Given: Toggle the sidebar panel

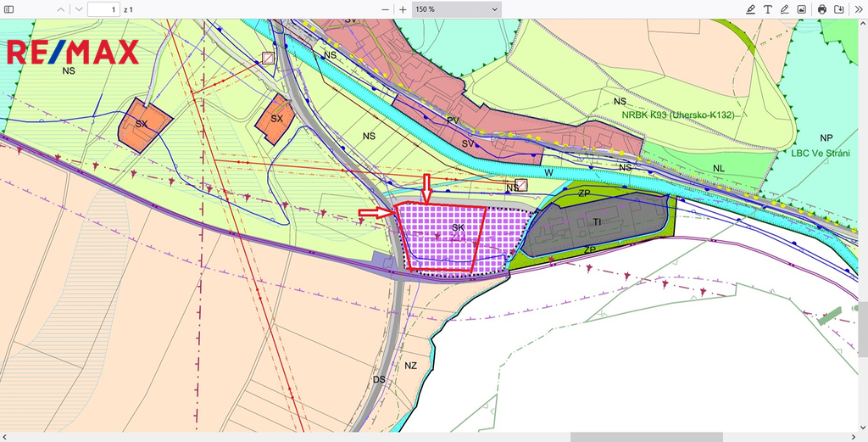Looking at the screenshot, I should coord(9,8).
